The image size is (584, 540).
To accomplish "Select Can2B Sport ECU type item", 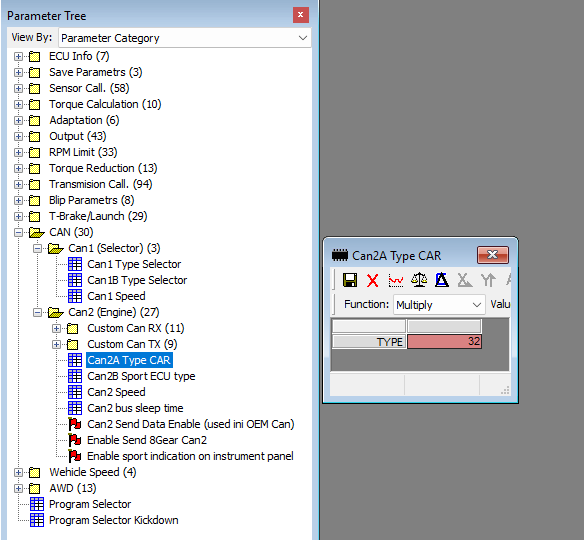I will [141, 376].
